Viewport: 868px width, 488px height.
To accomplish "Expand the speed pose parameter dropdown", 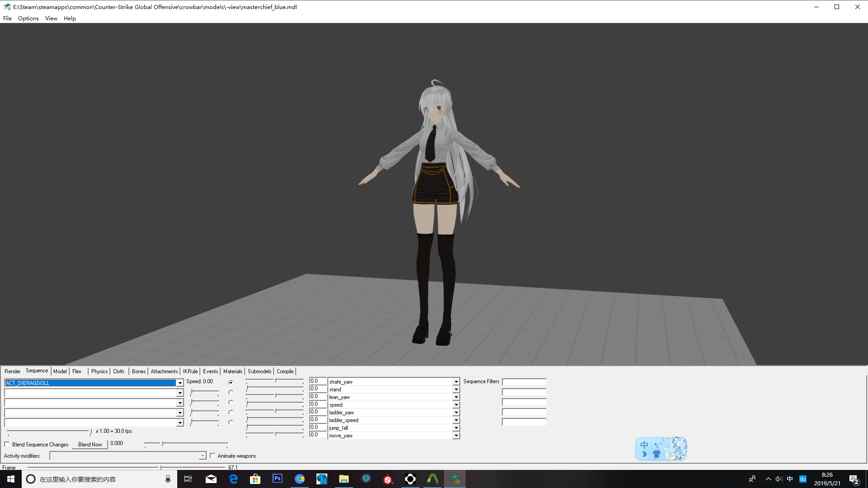I will click(456, 405).
